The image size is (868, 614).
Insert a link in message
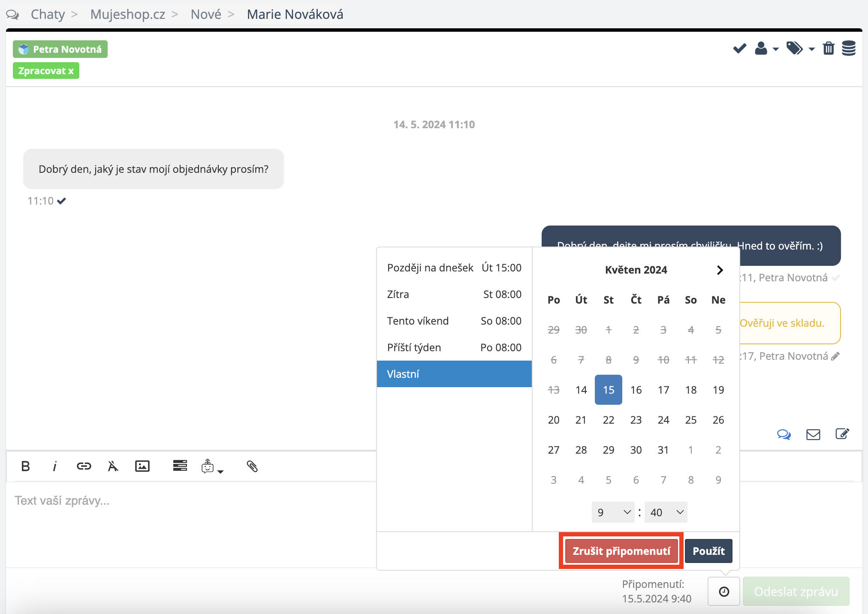click(84, 466)
